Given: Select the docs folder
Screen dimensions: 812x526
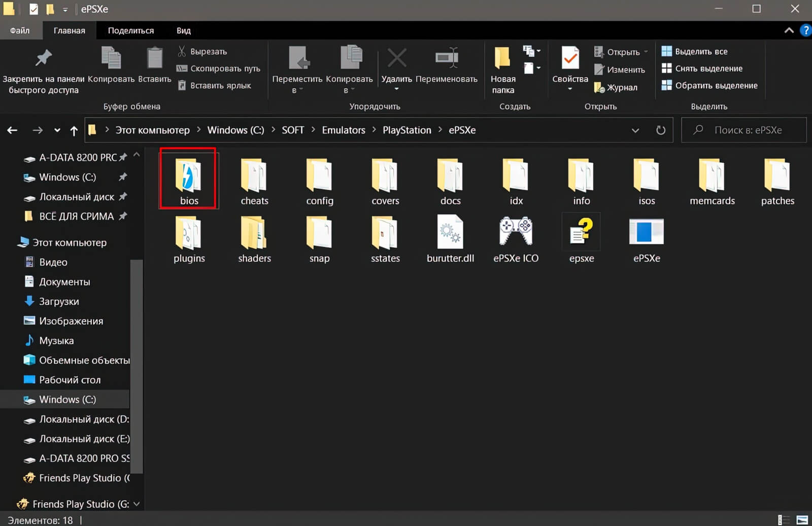Looking at the screenshot, I should pos(450,182).
